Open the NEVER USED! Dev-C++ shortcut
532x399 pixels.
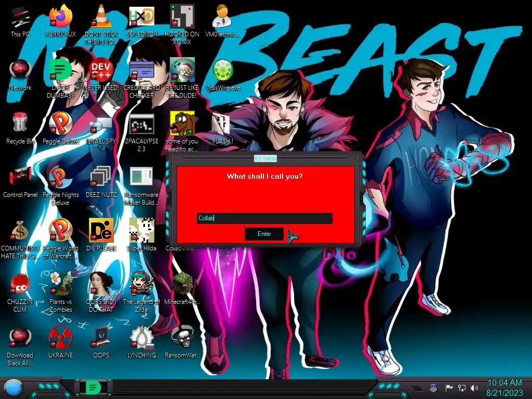[101, 70]
